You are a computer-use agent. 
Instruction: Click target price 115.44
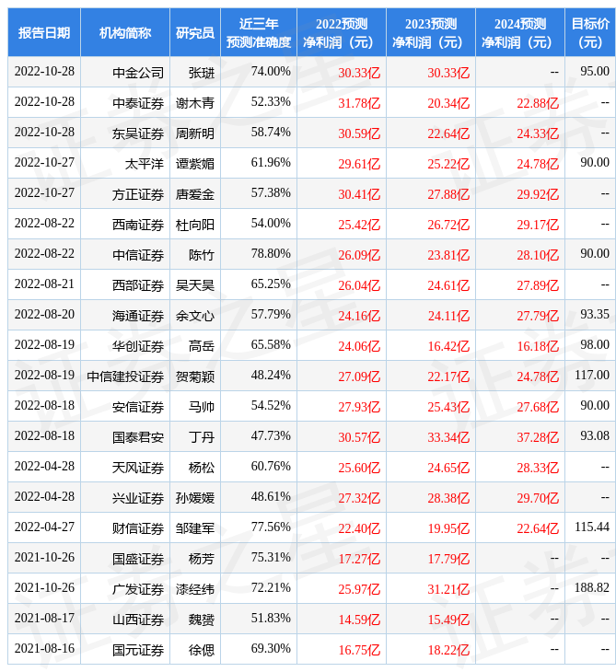point(592,527)
